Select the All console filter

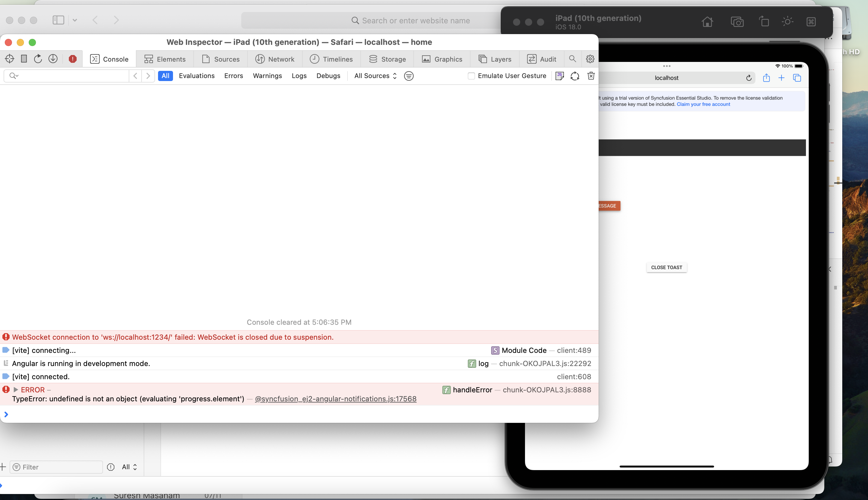pos(165,76)
